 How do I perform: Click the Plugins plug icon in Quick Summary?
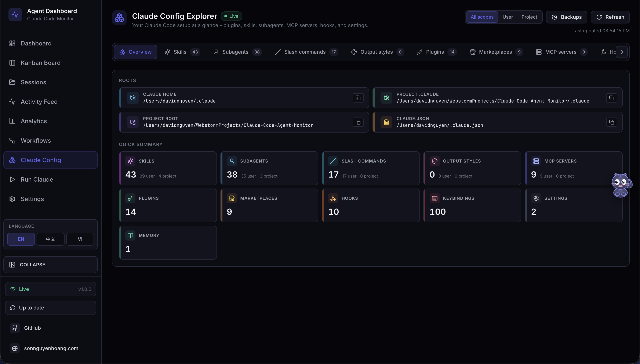tap(130, 198)
